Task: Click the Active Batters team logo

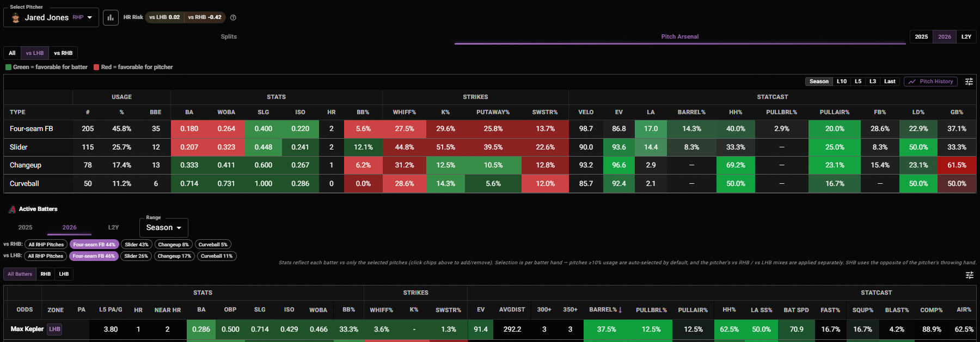Action: tap(12, 209)
